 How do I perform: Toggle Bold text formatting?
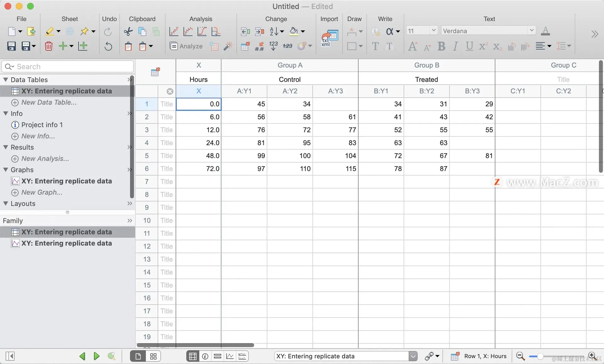[441, 46]
